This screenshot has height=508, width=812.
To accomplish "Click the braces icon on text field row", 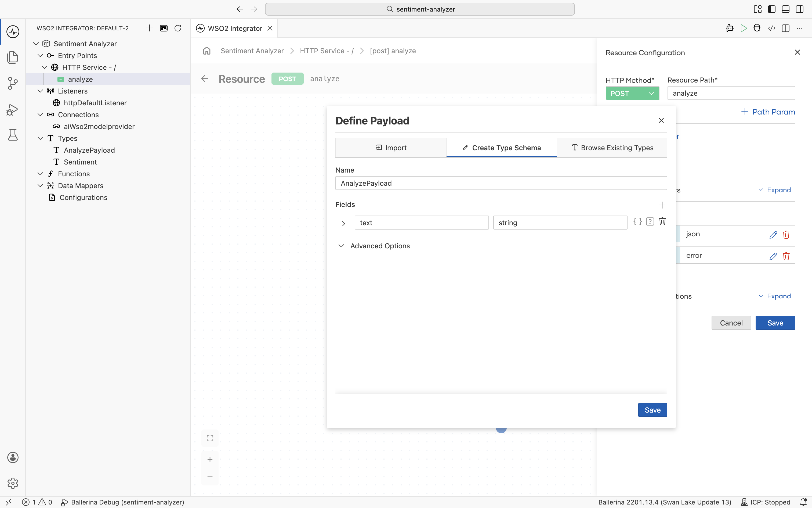I will coord(637,221).
